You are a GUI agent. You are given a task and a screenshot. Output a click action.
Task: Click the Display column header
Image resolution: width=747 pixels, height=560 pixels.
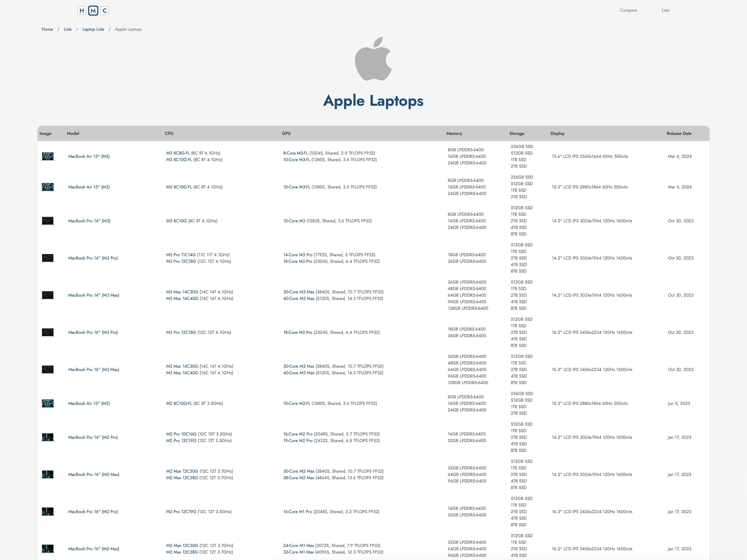pyautogui.click(x=558, y=133)
